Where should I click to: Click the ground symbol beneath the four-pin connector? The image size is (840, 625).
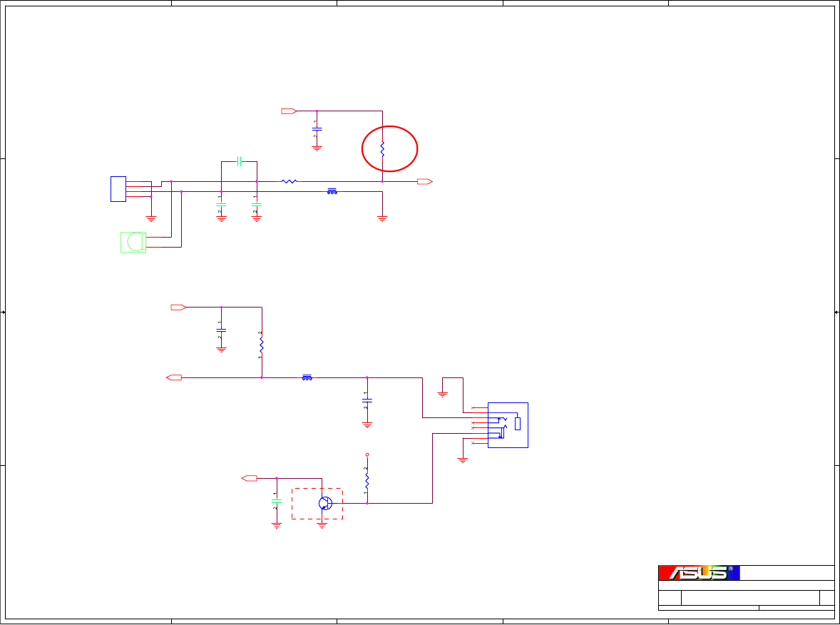(x=151, y=219)
